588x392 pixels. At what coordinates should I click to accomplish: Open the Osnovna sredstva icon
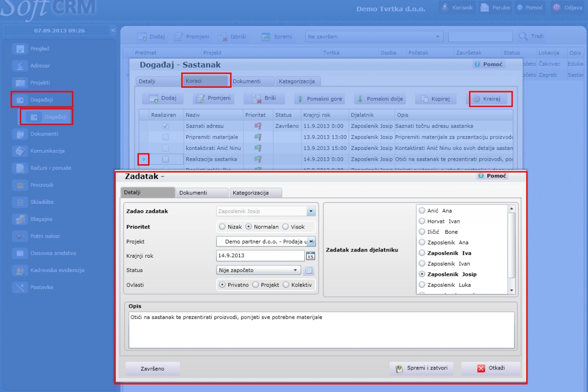coord(20,253)
